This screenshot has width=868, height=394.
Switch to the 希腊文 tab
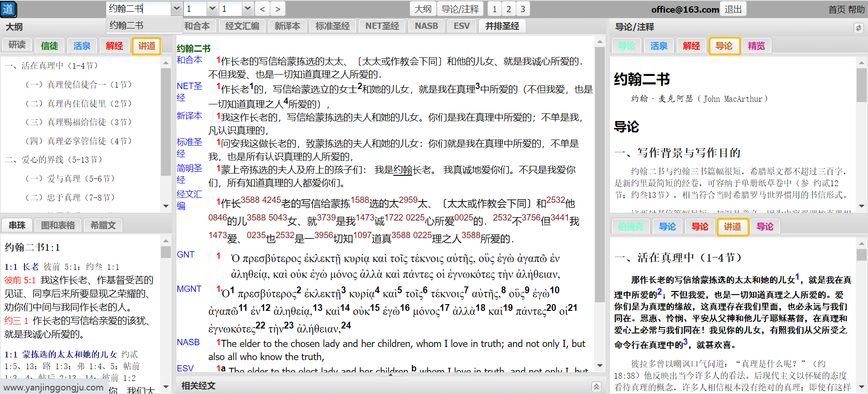[x=103, y=225]
